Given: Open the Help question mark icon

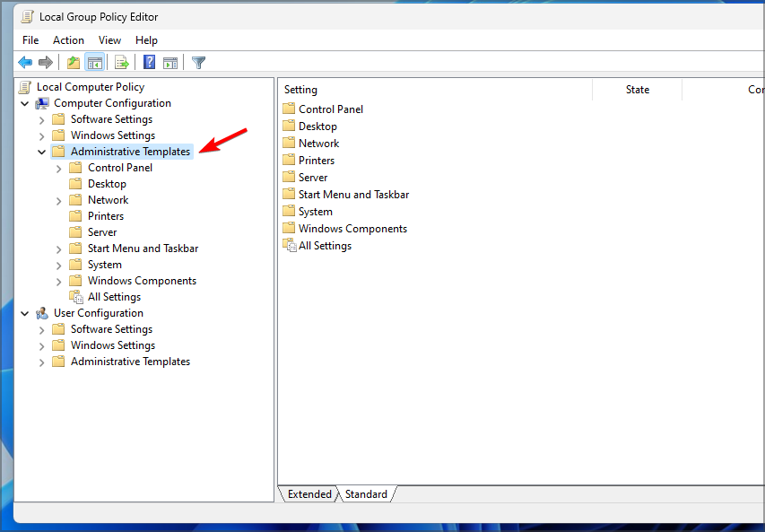Looking at the screenshot, I should [x=149, y=62].
